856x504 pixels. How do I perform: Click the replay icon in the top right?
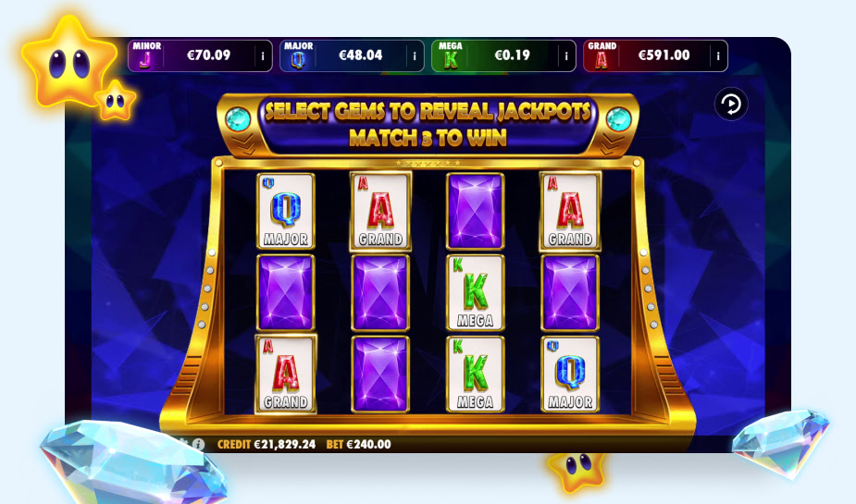pos(731,104)
